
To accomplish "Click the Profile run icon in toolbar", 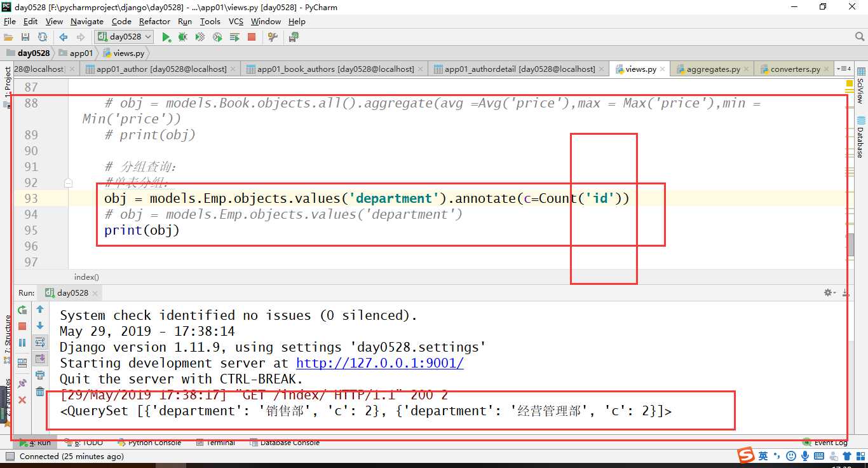I will (217, 38).
